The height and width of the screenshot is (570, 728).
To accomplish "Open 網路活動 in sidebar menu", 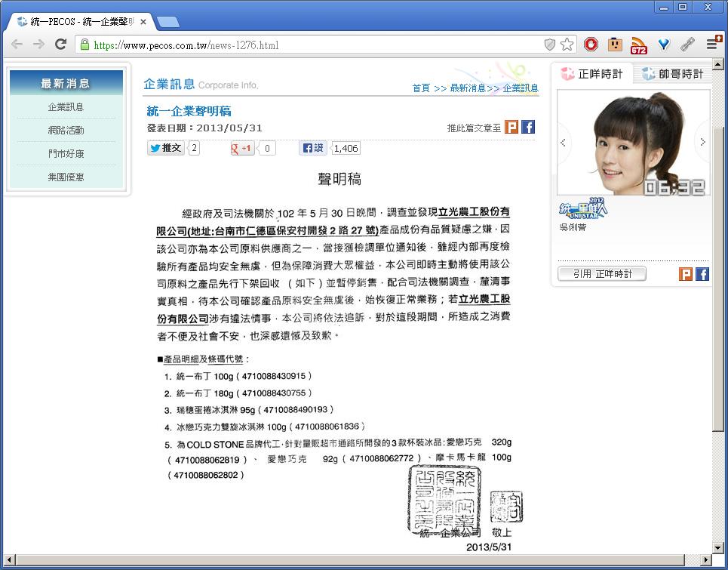I will point(66,131).
